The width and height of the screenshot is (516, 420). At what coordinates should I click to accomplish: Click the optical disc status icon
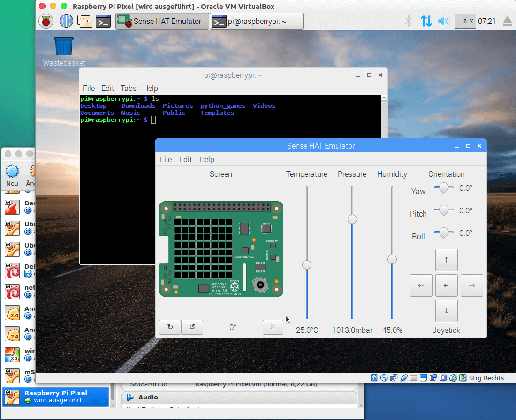coord(384,378)
